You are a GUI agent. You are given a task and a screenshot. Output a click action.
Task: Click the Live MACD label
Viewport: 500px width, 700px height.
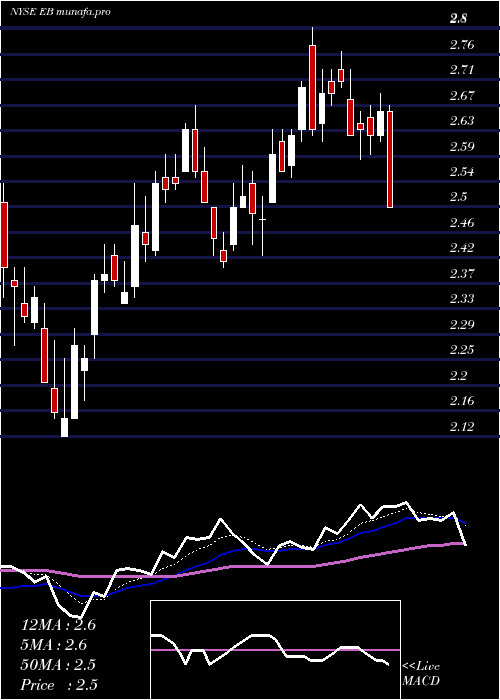[421, 674]
